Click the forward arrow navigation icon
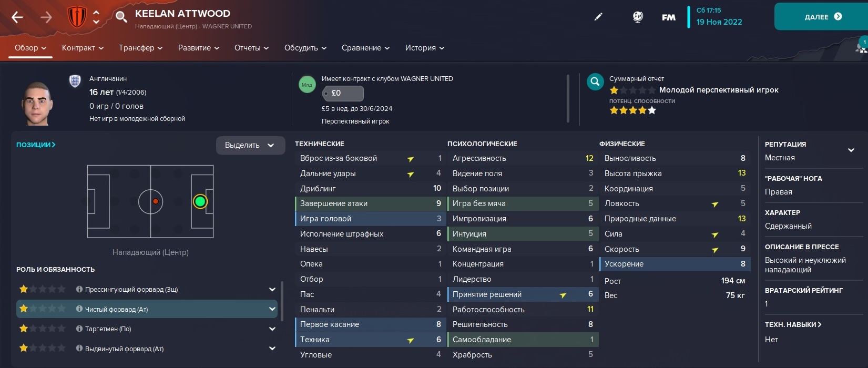 (x=46, y=17)
